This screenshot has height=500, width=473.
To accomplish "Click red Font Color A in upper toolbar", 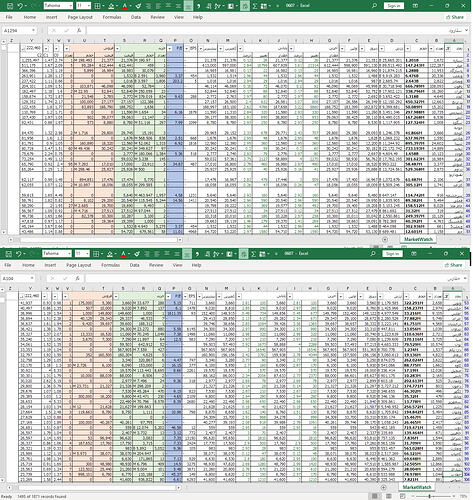I will (x=125, y=6).
